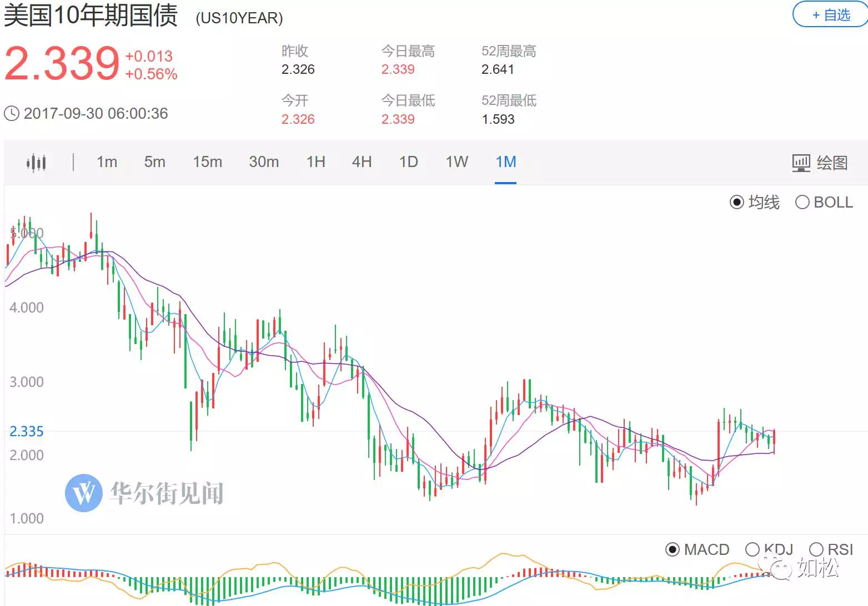Switch to the 1m timeframe

click(107, 162)
